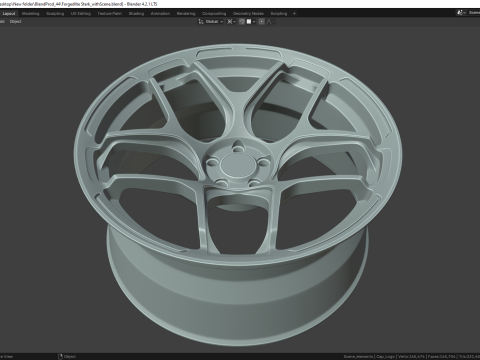Open the snap target options dropdown
Viewport: 480px width, 360px height.
[x=251, y=22]
